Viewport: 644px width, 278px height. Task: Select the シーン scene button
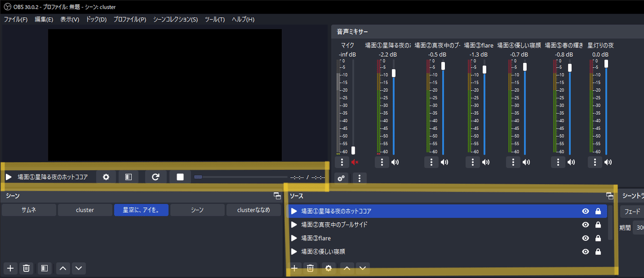pos(197,210)
